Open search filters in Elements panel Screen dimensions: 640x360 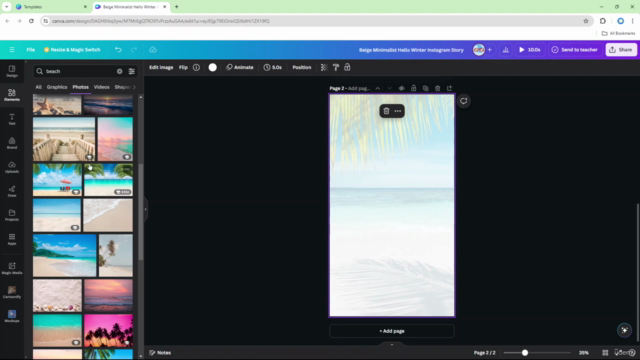pyautogui.click(x=131, y=71)
